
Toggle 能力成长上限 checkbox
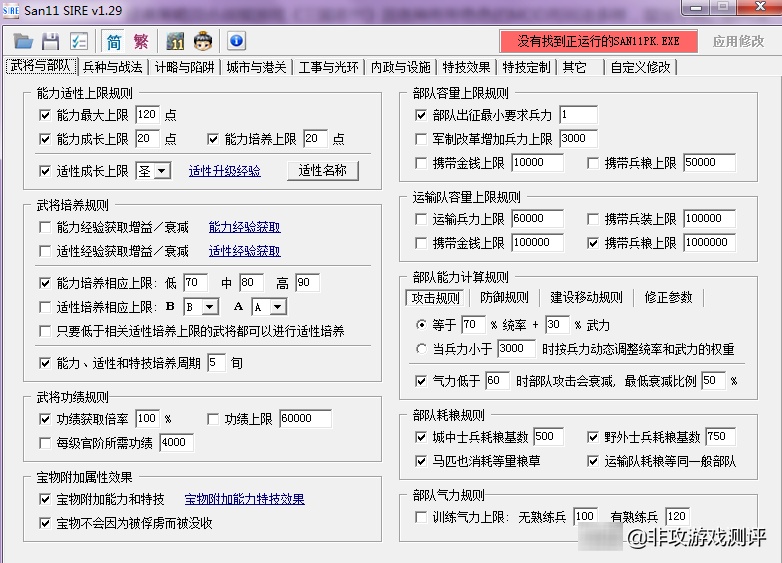(x=45, y=139)
